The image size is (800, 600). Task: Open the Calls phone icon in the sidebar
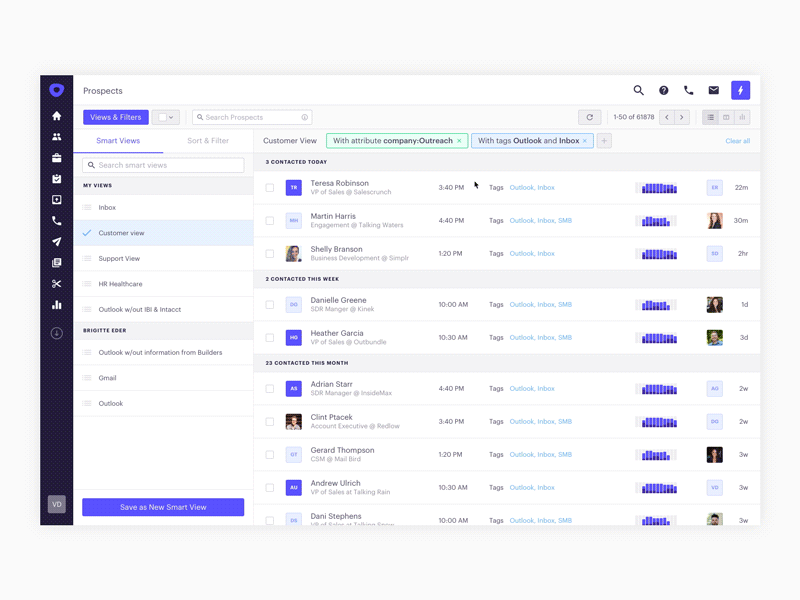click(57, 220)
